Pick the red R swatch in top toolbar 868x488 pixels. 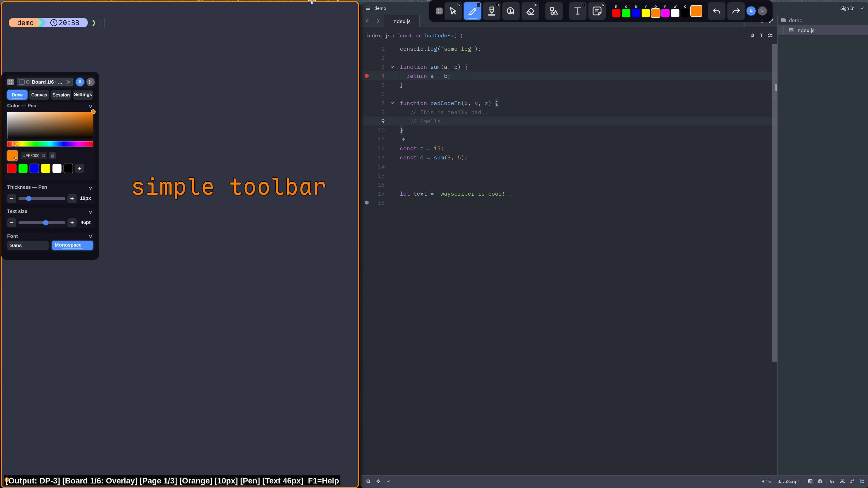(616, 13)
